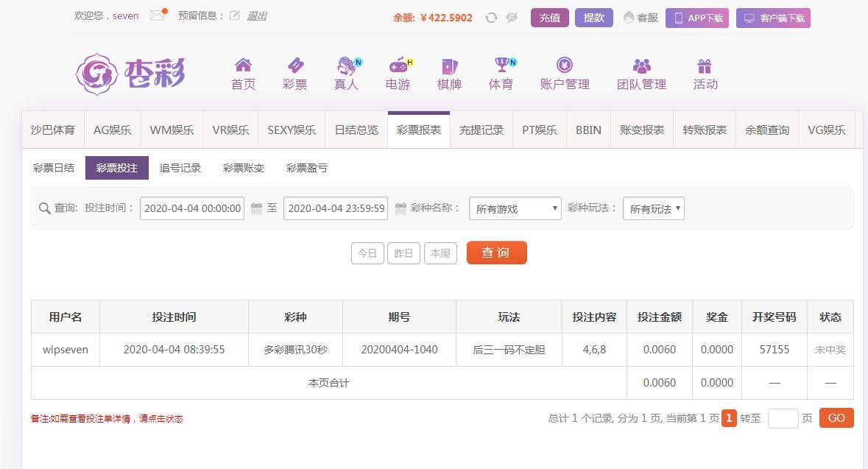Switch to 账变报表 tab
Image resolution: width=868 pixels, height=469 pixels.
tap(642, 130)
